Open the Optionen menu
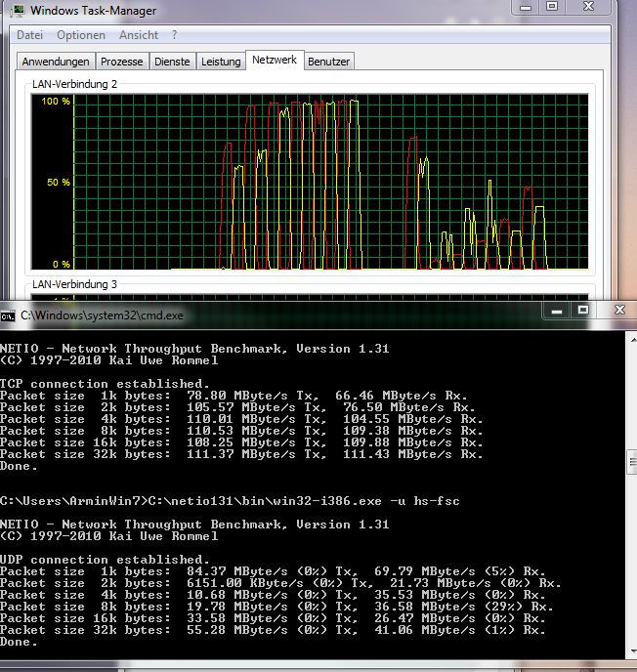637x672 pixels. tap(81, 35)
